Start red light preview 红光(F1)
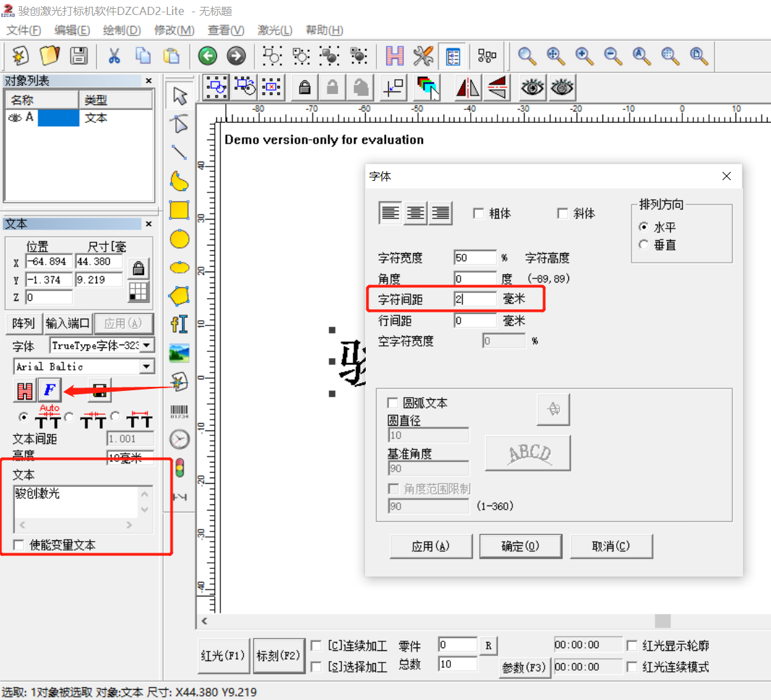Image resolution: width=771 pixels, height=700 pixels. point(223,656)
